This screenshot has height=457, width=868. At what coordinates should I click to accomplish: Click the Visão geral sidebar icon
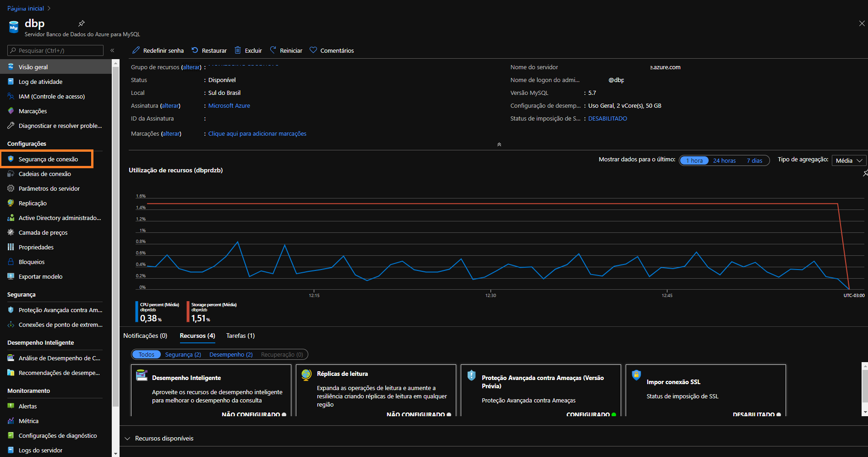(11, 67)
